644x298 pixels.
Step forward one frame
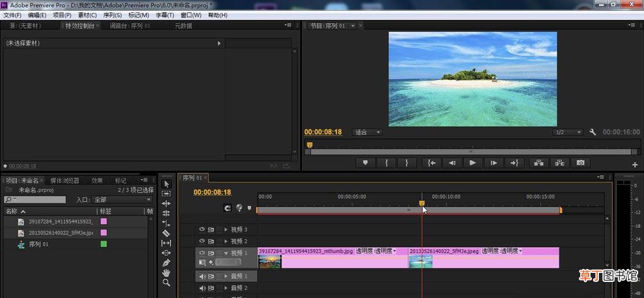click(x=494, y=163)
